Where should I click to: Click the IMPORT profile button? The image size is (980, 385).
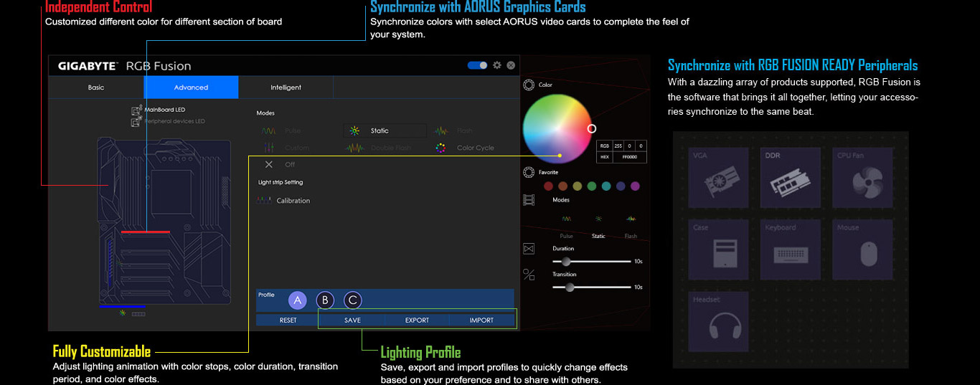click(x=481, y=320)
